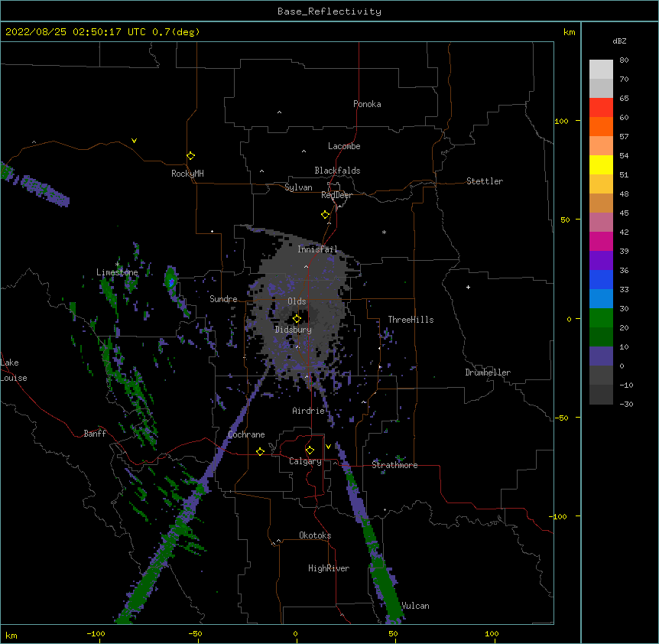
Task: Click the Airdrie label
Action: [309, 411]
